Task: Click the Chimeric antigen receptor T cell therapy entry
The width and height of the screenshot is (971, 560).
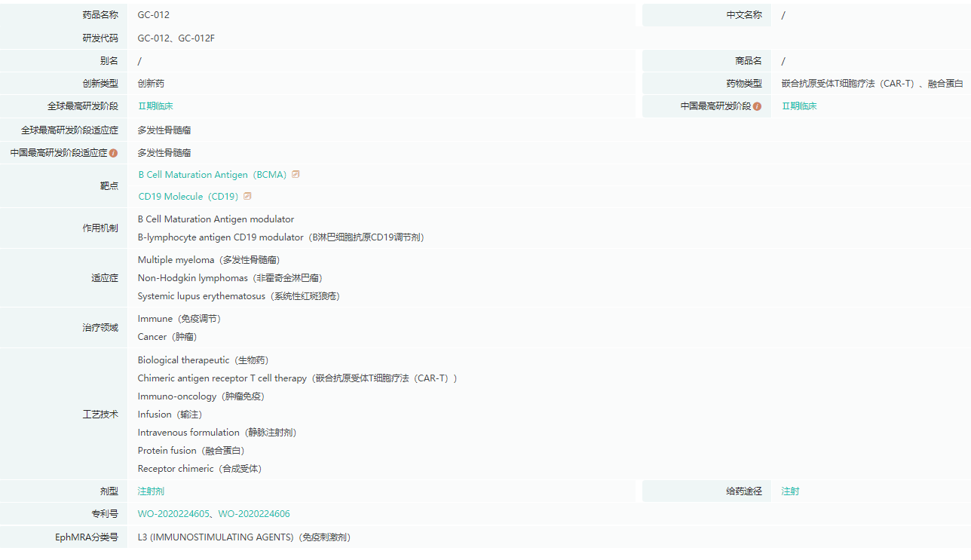Action: tap(298, 378)
